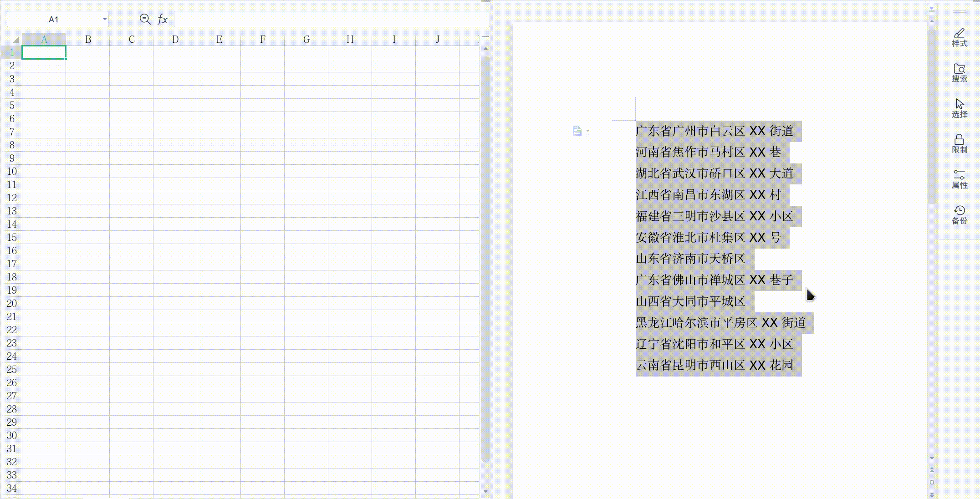Open the 限制 restrict editing panel

click(959, 144)
